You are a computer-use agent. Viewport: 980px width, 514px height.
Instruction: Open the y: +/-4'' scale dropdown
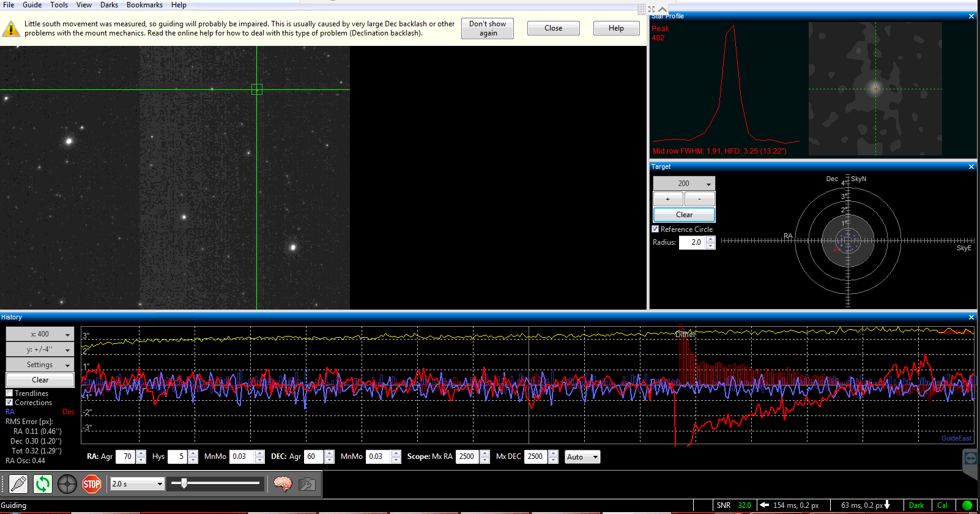coord(40,349)
